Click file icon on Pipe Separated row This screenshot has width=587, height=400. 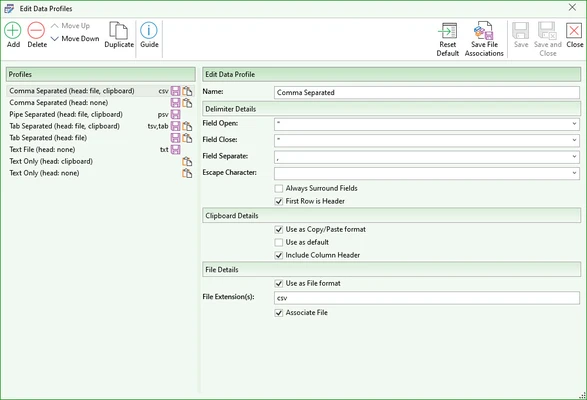(175, 114)
